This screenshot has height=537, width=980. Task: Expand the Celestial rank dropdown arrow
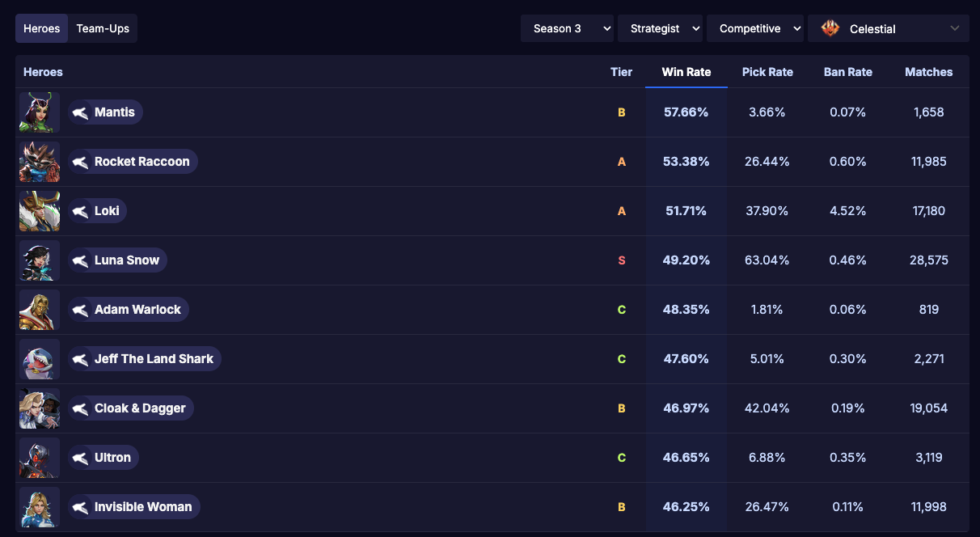tap(955, 28)
